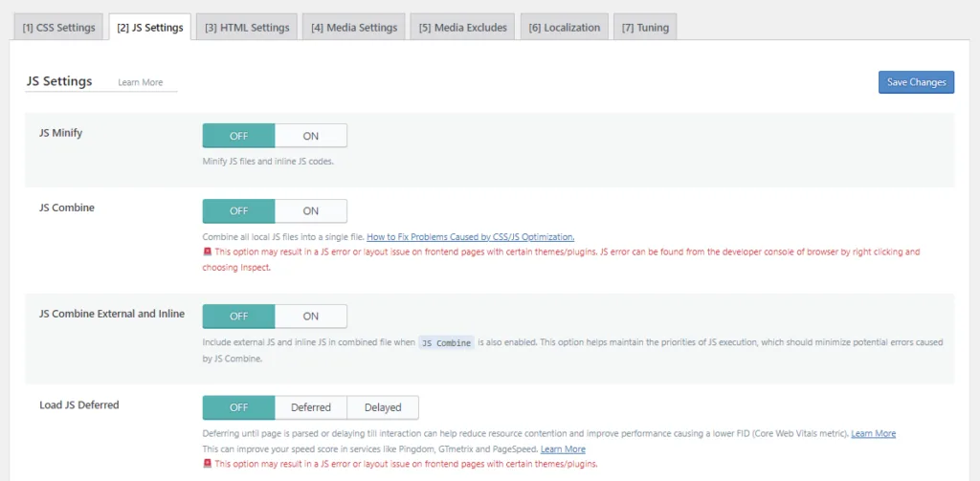Set JS Combine External and Inline OFF
Screen dimensions: 980x481
click(x=238, y=317)
